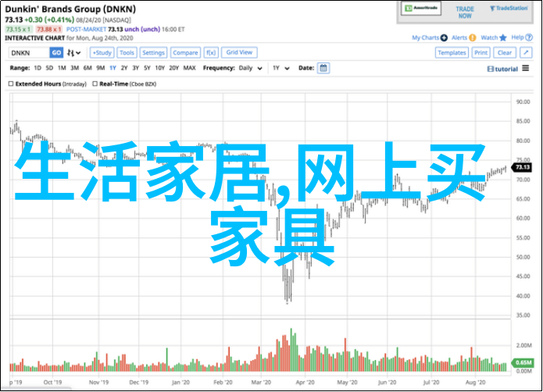543x392 pixels.
Task: Click the TD Ameritrade logo
Action: click(x=421, y=8)
